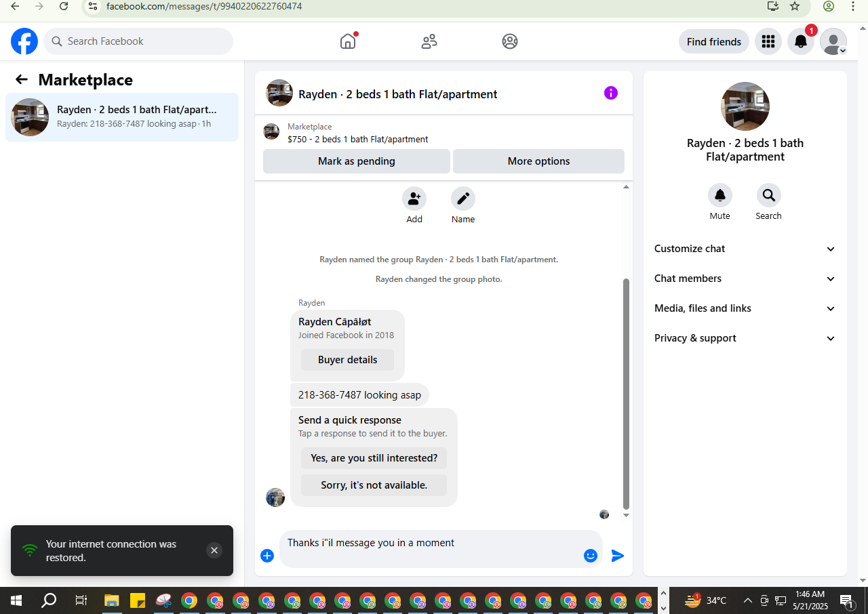868x614 pixels.
Task: Focus the Search Facebook field
Action: click(138, 41)
